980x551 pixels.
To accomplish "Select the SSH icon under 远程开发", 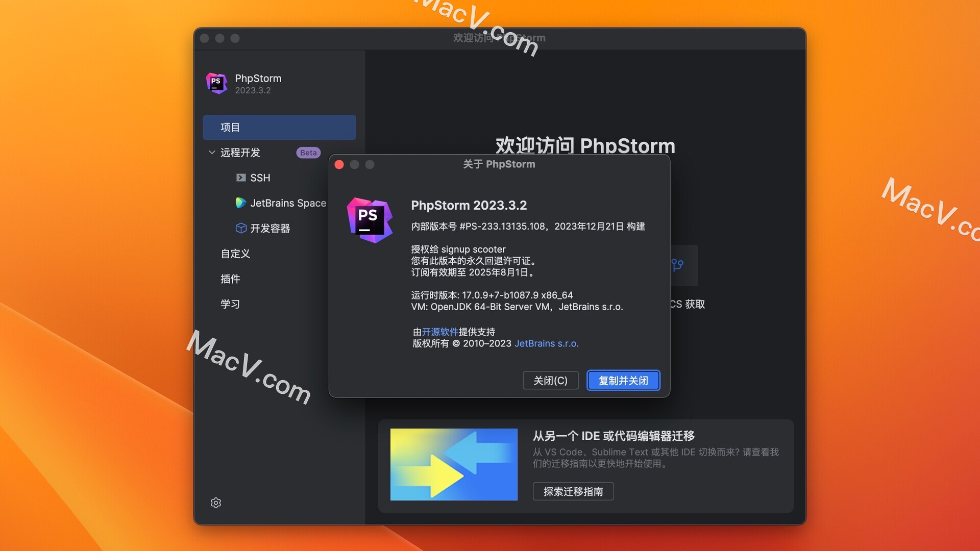I will pos(240,178).
